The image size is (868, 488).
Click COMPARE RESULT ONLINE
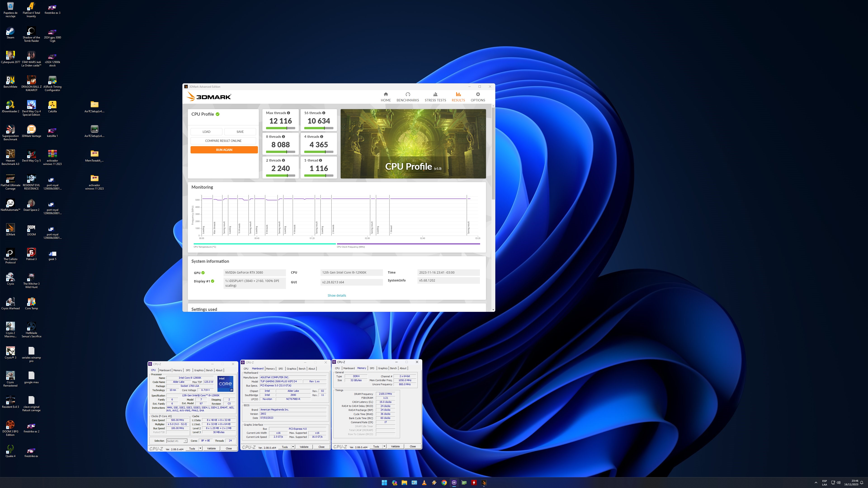[223, 141]
